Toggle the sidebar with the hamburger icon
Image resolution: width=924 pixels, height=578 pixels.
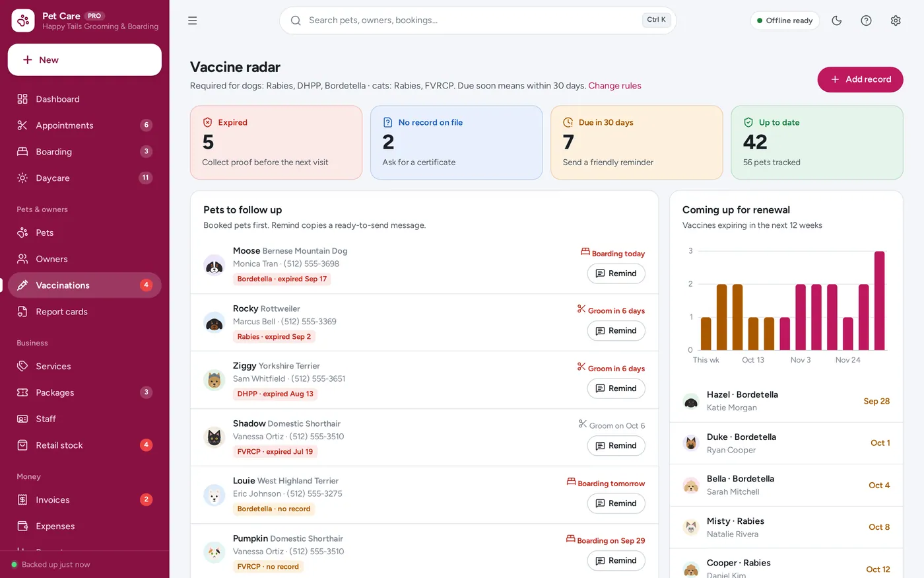(x=192, y=20)
